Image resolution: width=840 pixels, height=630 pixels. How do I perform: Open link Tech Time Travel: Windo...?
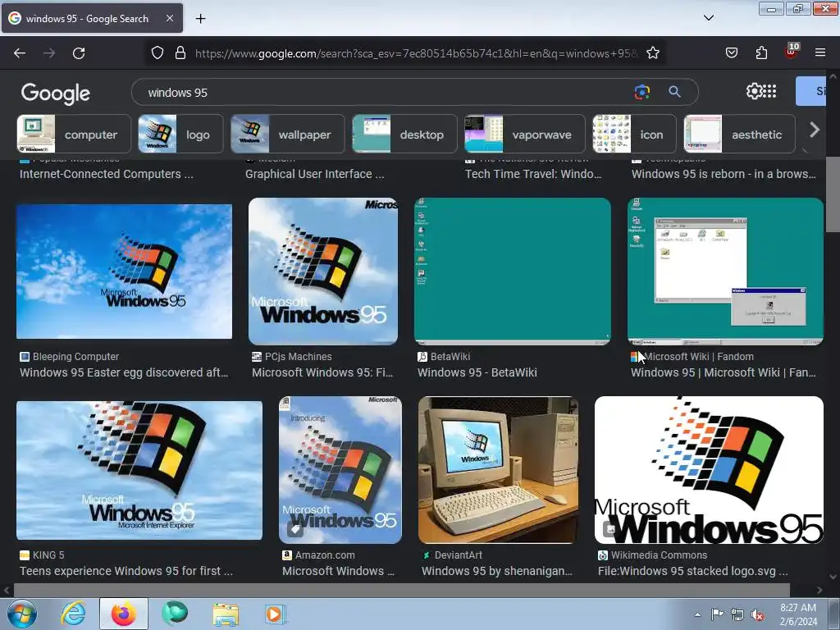point(533,174)
